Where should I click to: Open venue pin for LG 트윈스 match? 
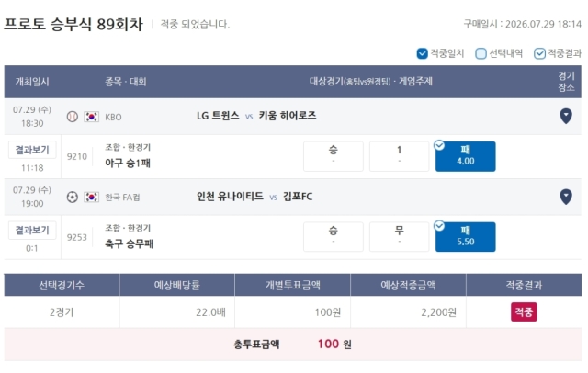click(566, 116)
